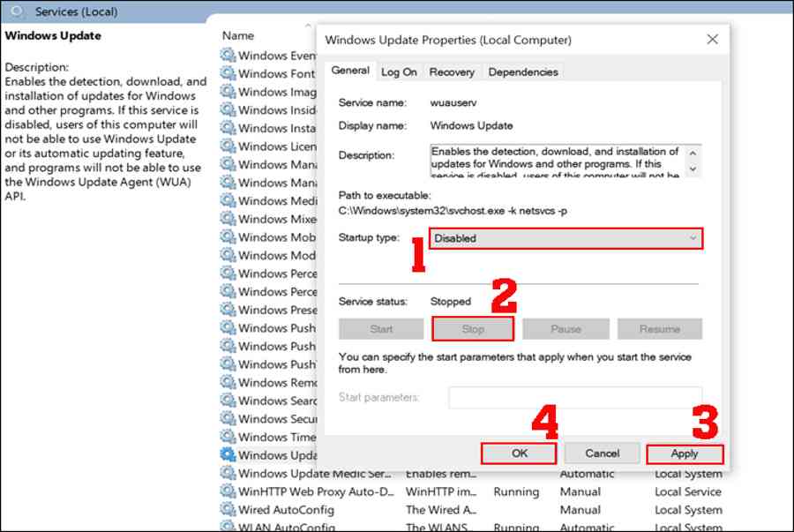Select the Windows Update Medic Ser service name
Screen dimensions: 794x532
[x=314, y=473]
